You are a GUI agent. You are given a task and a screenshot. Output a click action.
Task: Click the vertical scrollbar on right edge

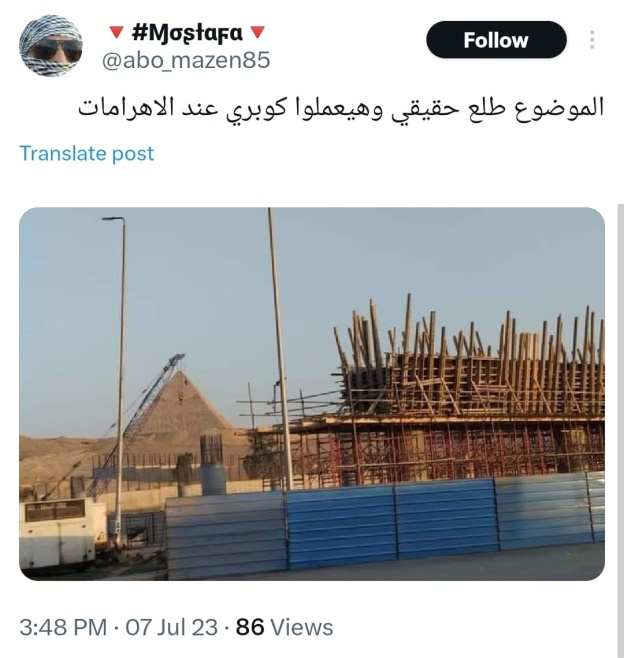click(621, 431)
